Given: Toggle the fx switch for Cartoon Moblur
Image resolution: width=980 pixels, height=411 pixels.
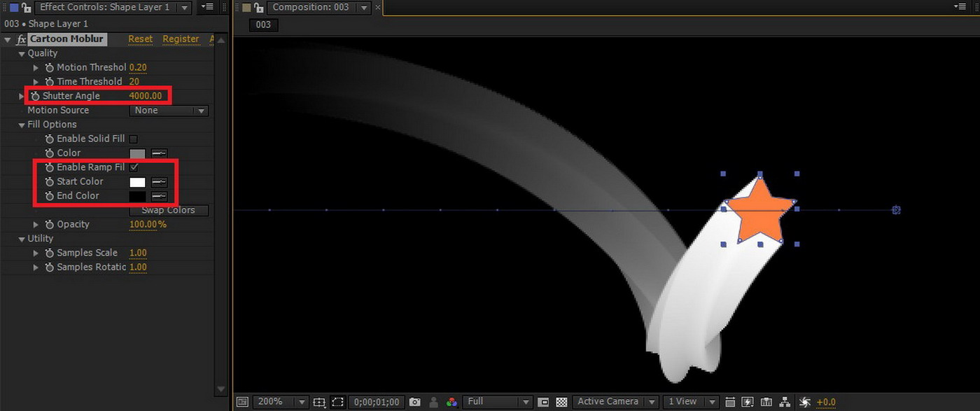Looking at the screenshot, I should click(x=21, y=39).
